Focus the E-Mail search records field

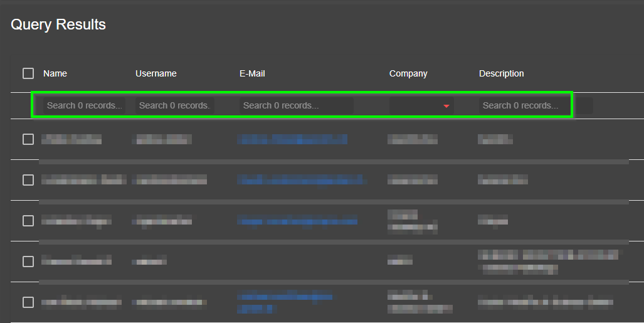pyautogui.click(x=297, y=105)
